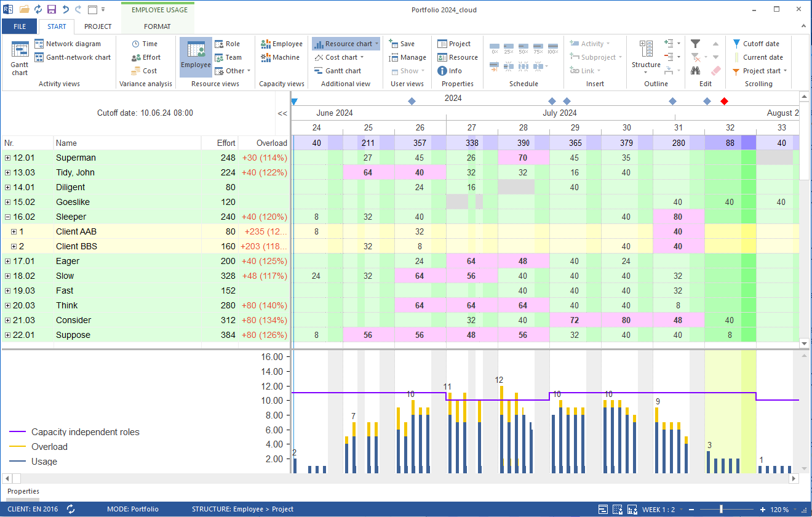Click Superman's week 28 value 70
812x517 pixels.
point(523,158)
